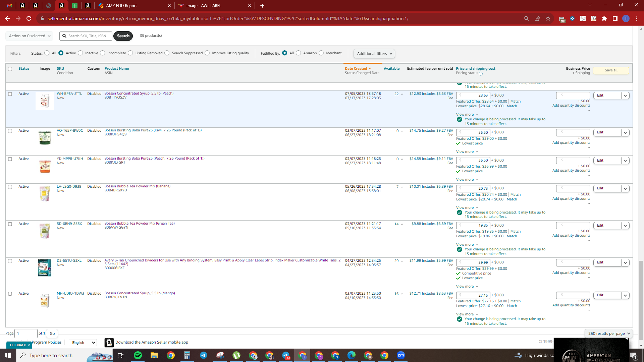Image resolution: width=644 pixels, height=362 pixels.
Task: Open the Chrome side panel icon
Action: pyautogui.click(x=615, y=19)
